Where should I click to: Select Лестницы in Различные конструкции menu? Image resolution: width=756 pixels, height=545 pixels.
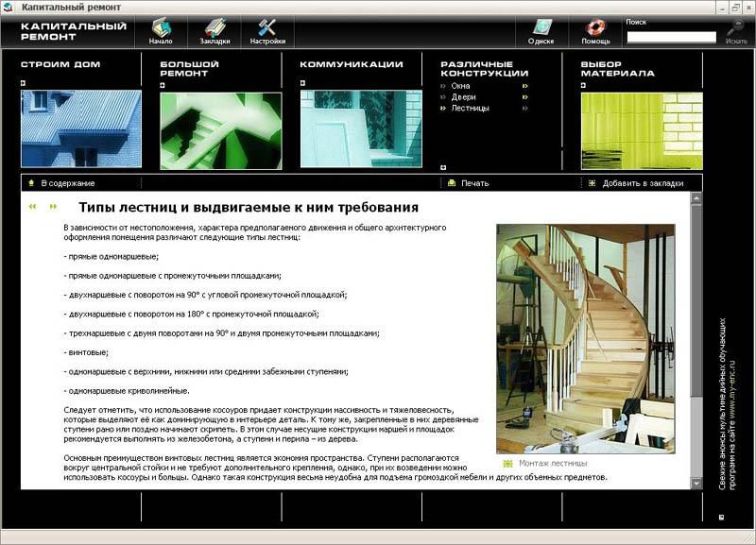tap(470, 109)
